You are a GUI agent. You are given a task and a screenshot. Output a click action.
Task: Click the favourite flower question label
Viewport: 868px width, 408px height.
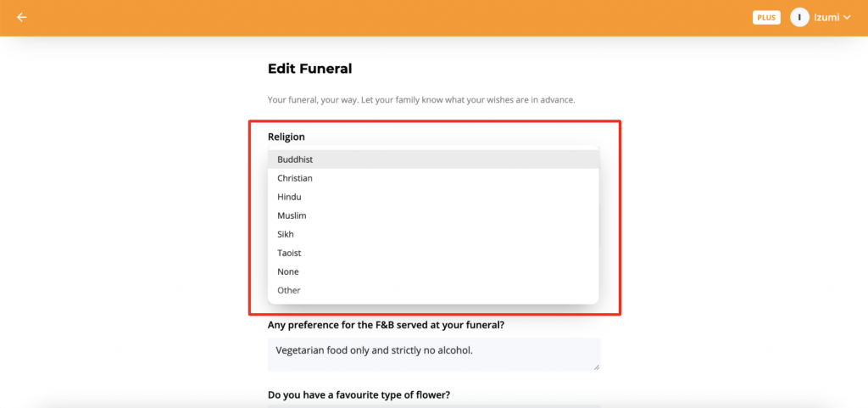pyautogui.click(x=359, y=394)
